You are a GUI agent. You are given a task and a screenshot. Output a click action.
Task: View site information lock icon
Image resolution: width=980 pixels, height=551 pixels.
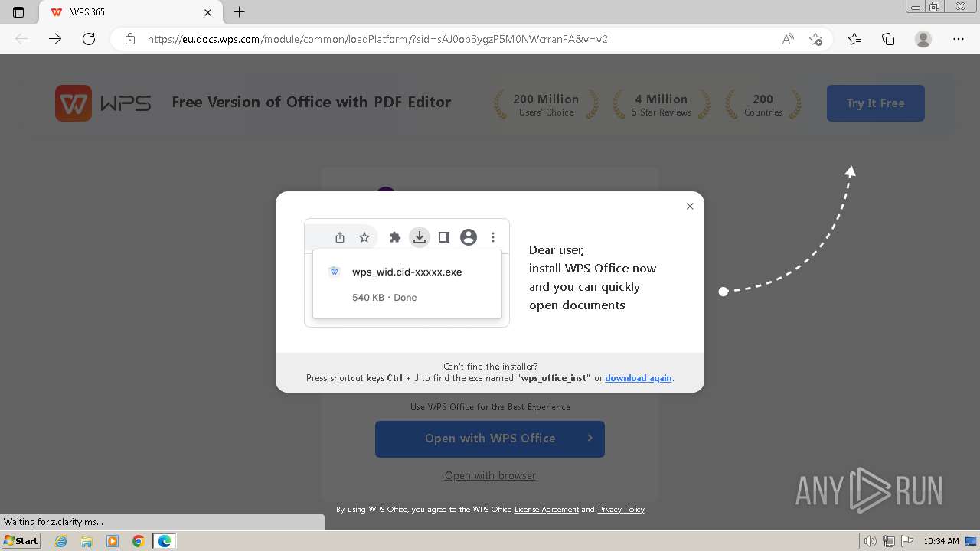pos(130,39)
